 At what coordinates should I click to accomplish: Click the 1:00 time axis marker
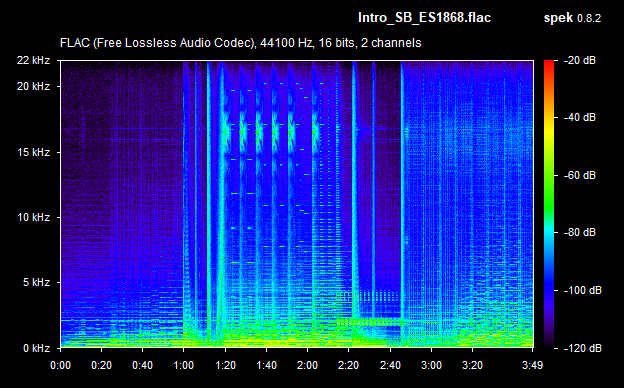[x=183, y=365]
